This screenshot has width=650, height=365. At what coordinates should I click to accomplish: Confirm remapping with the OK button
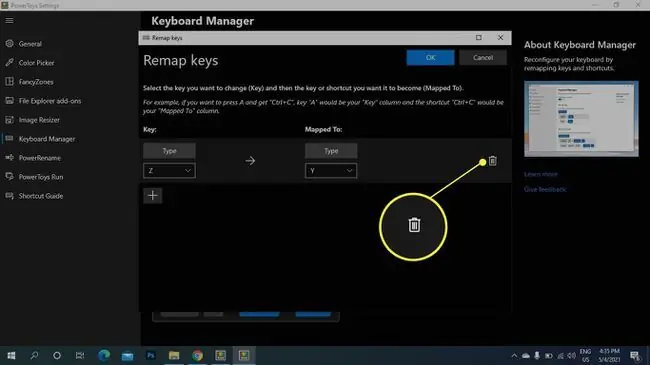tap(430, 58)
